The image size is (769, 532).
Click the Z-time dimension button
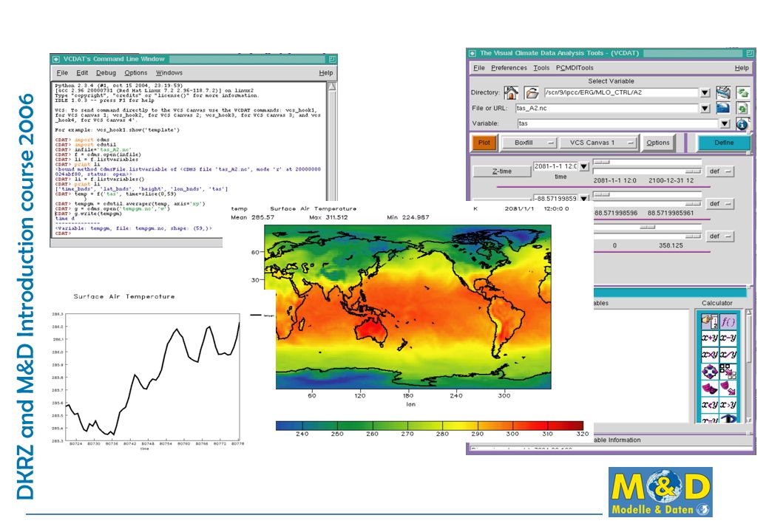coord(502,171)
